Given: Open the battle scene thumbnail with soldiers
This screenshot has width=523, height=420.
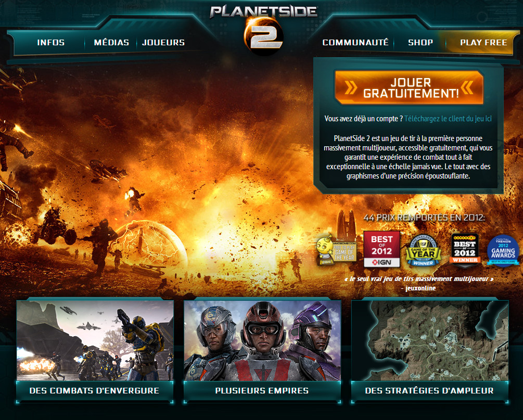Looking at the screenshot, I should click(x=95, y=340).
